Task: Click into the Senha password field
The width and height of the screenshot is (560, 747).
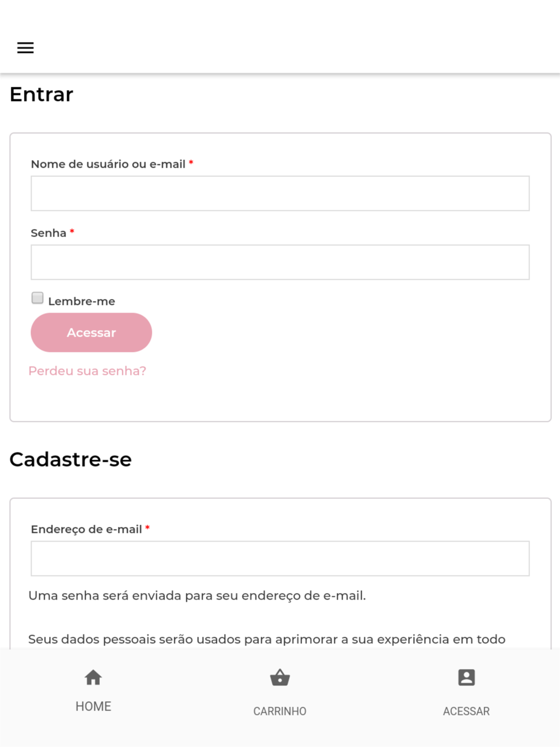Action: point(280,262)
